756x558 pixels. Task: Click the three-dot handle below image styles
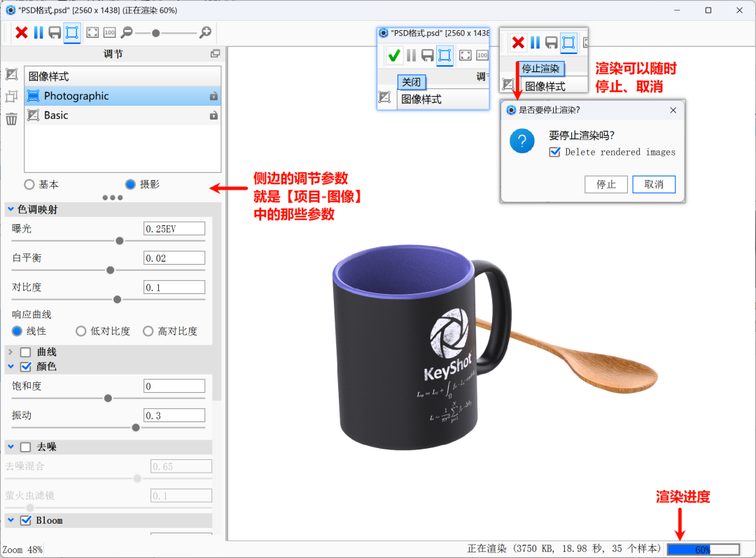click(x=113, y=197)
